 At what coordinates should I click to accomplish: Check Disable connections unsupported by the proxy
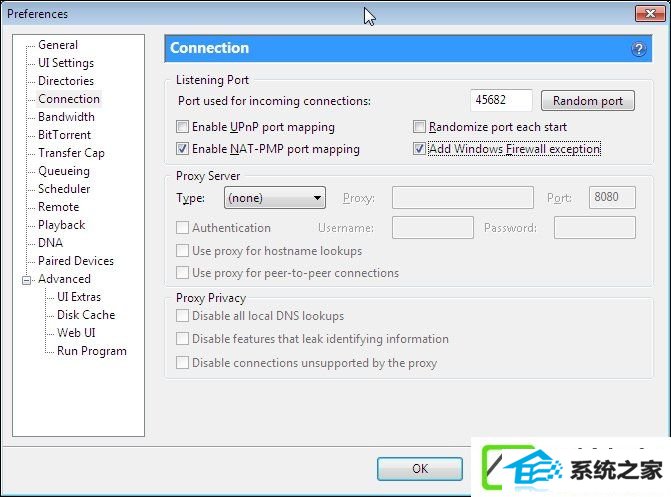tap(182, 363)
